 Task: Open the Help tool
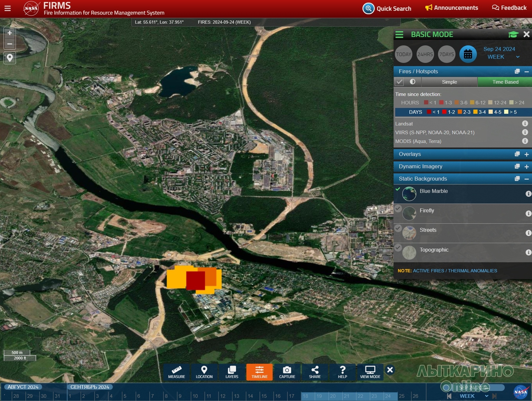tap(342, 372)
